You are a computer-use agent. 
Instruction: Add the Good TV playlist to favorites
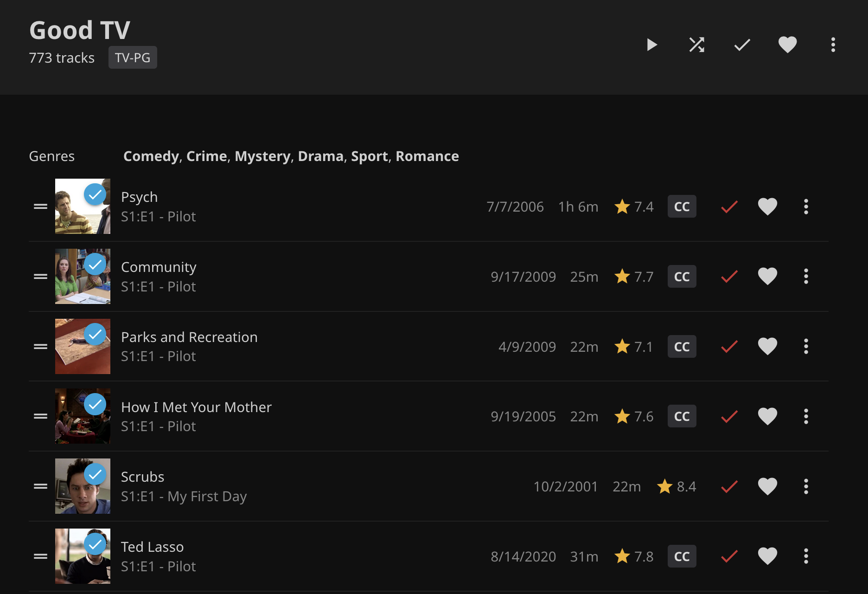[x=788, y=45]
